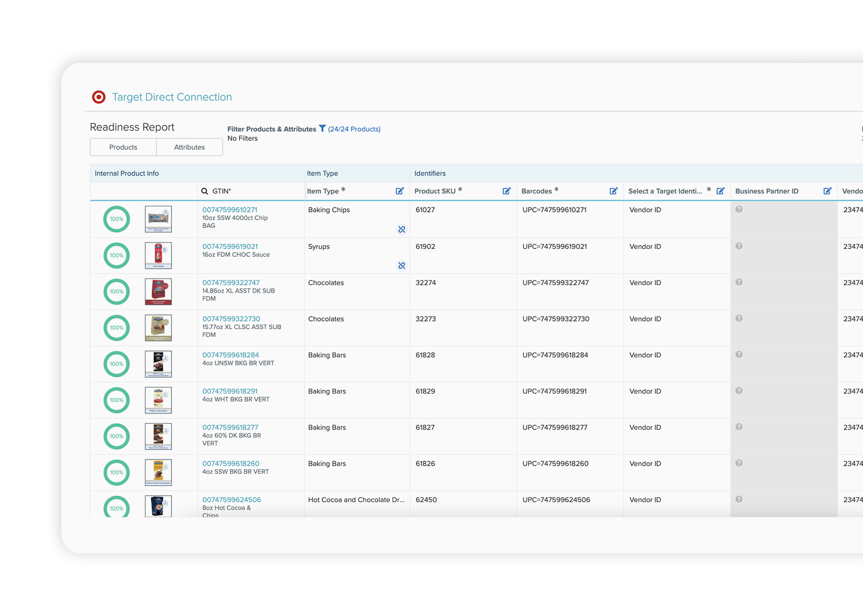The height and width of the screenshot is (616, 863).
Task: Click unlink icon in Baking Chips row
Action: pos(402,229)
